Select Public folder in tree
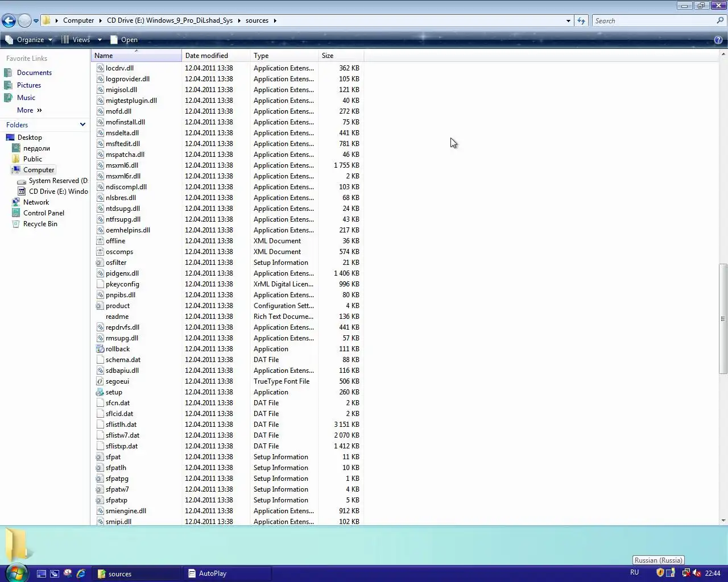This screenshot has width=728, height=582. [x=32, y=159]
